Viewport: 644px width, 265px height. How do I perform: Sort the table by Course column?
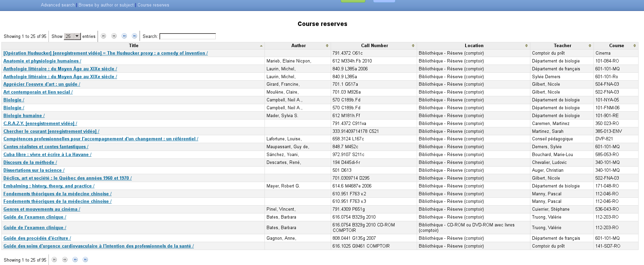click(x=616, y=46)
